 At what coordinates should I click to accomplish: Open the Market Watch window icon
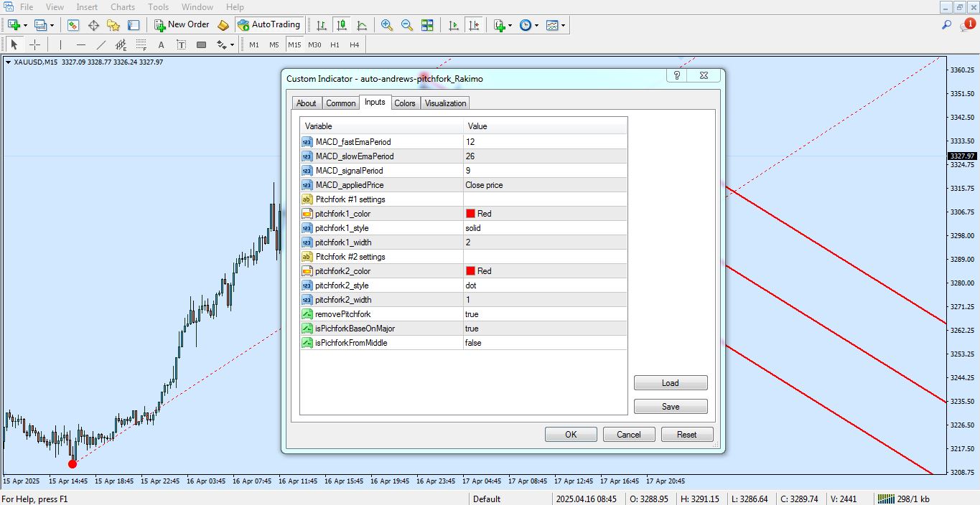tap(73, 25)
